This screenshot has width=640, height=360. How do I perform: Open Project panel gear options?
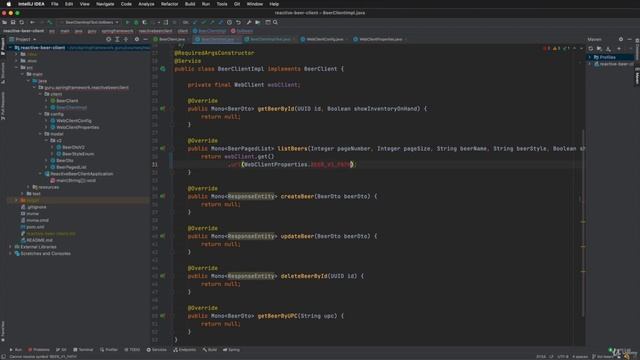(137, 39)
